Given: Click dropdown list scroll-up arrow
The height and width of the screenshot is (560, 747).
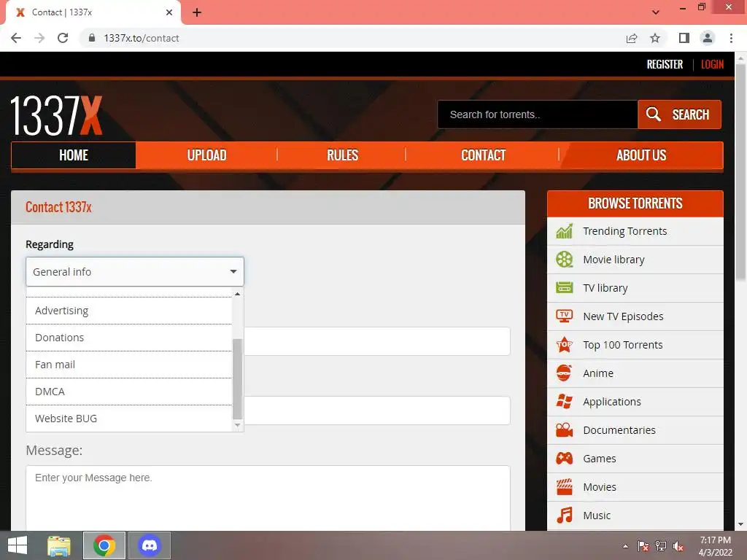Looking at the screenshot, I should click(237, 294).
